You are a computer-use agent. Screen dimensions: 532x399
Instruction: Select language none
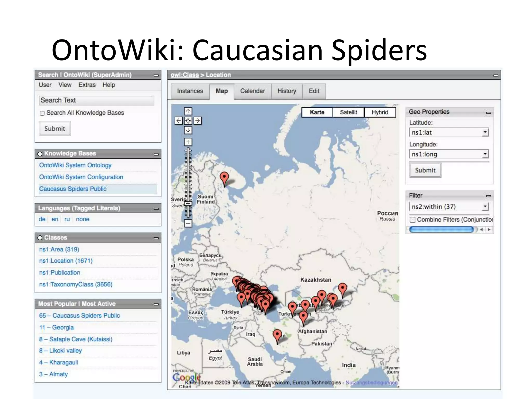[x=83, y=219]
